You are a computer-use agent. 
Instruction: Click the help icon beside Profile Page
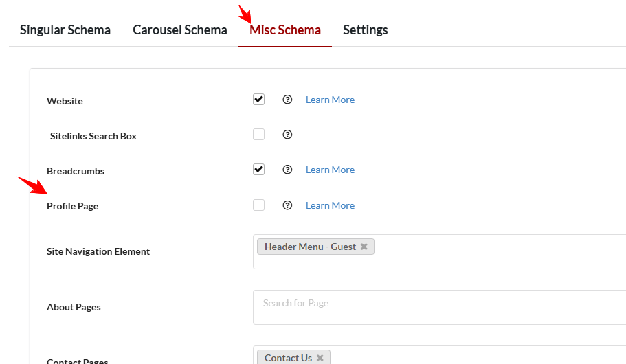click(287, 205)
